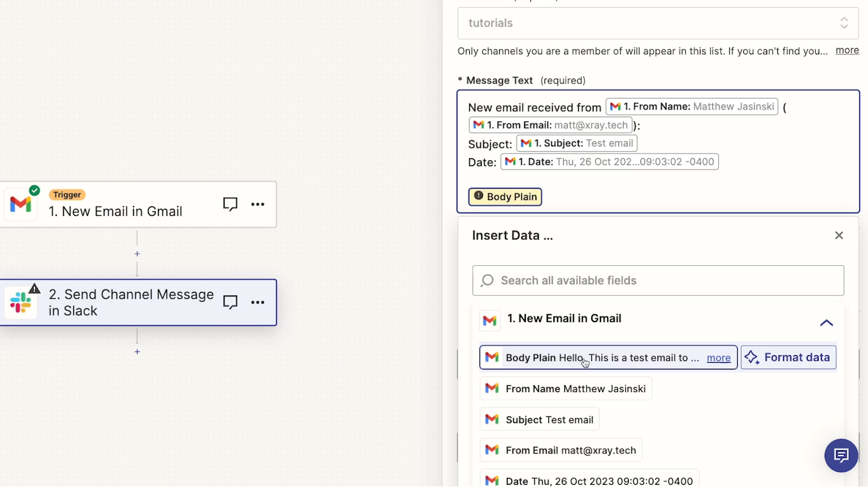Open comment on New Email in Gmail step

tap(231, 204)
